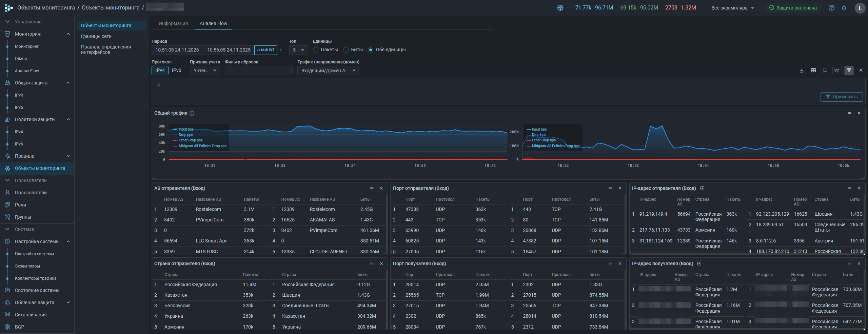Click the Input pps legend color marker
The height and width of the screenshot is (334, 868).
pos(175,130)
